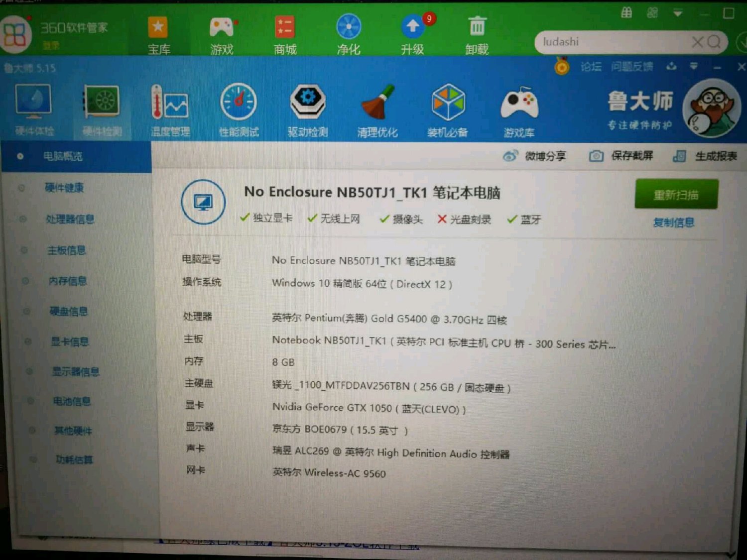Click the round monitor icon beside the computer name

tap(203, 202)
